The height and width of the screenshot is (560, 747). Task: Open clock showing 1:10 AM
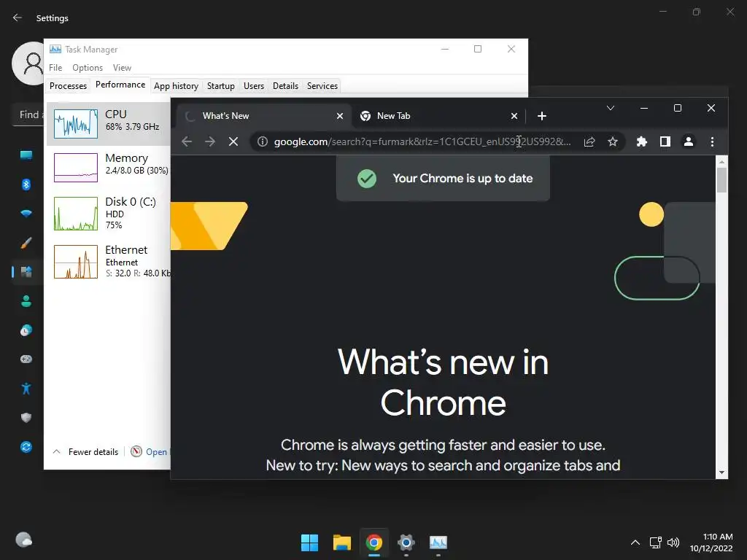[712, 542]
